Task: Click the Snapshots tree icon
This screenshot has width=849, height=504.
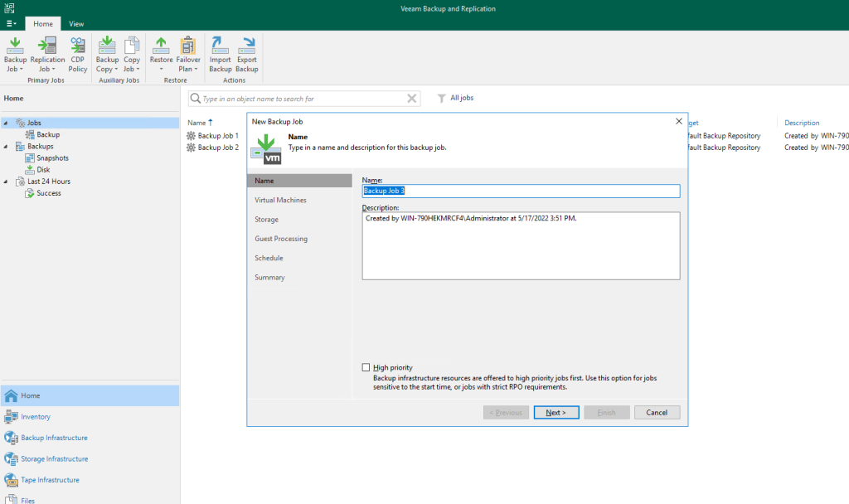Action: click(30, 158)
